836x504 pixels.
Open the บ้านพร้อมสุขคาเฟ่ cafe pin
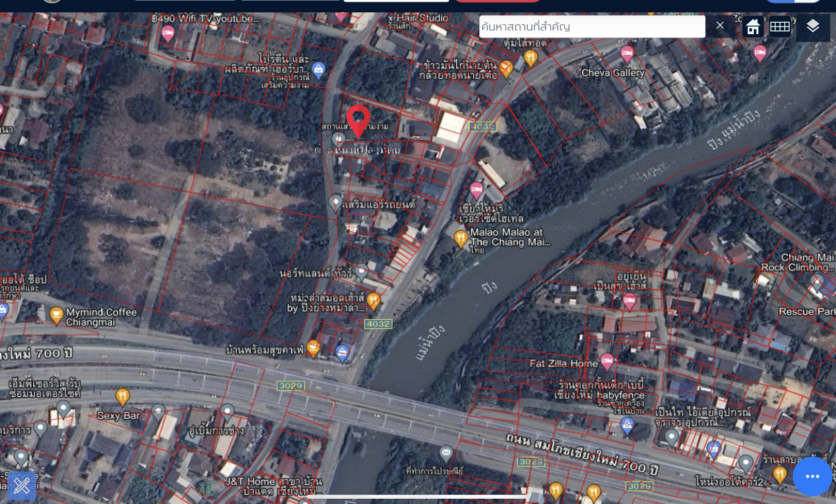click(x=313, y=349)
